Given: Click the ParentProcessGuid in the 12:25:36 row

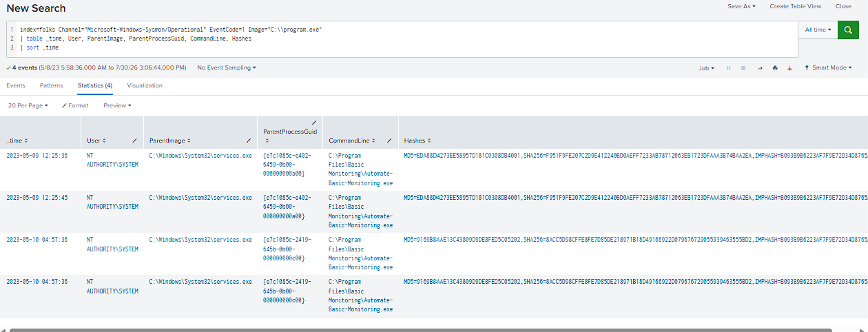Looking at the screenshot, I should coord(287,165).
